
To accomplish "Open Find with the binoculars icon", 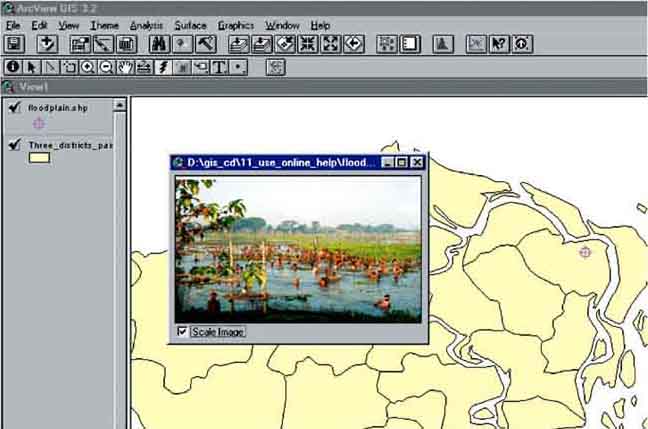I will coord(158,44).
